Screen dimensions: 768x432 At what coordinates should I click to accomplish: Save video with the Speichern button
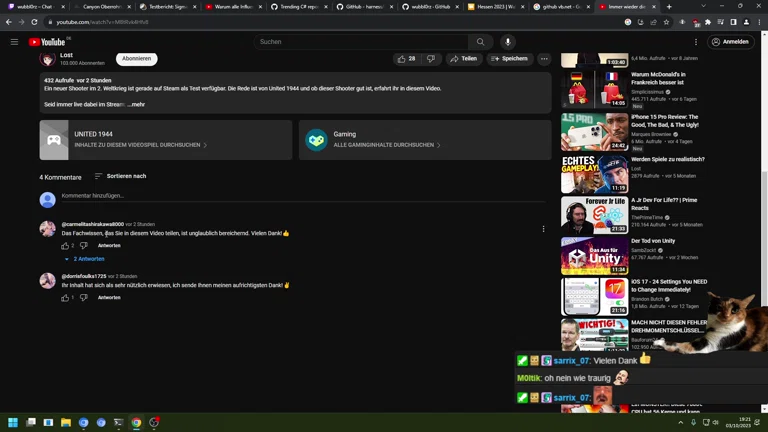pos(509,59)
